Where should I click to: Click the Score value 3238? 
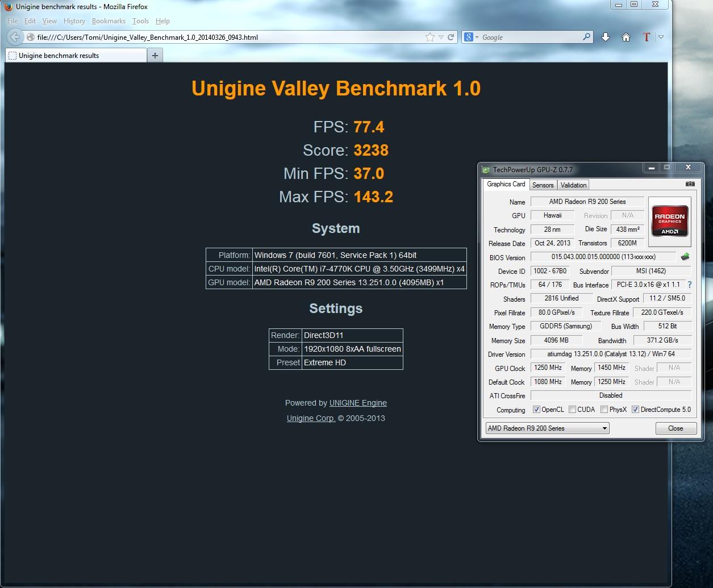[371, 150]
